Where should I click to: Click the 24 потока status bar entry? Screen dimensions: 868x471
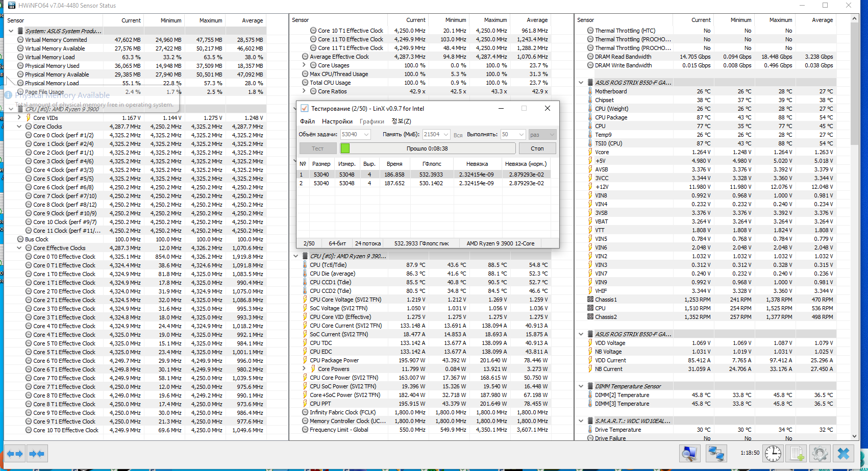[x=368, y=243]
